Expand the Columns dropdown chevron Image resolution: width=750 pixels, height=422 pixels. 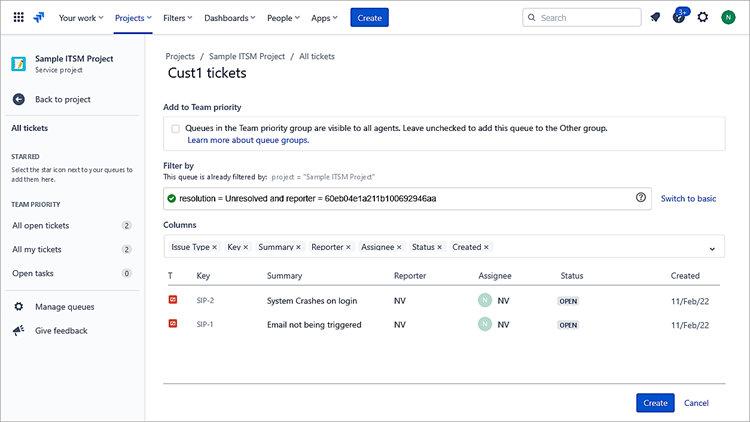(712, 248)
